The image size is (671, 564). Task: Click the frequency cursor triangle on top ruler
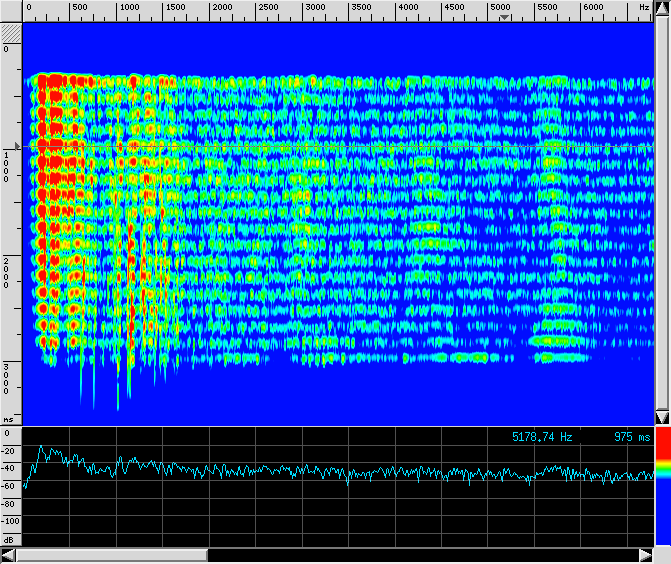(x=505, y=17)
